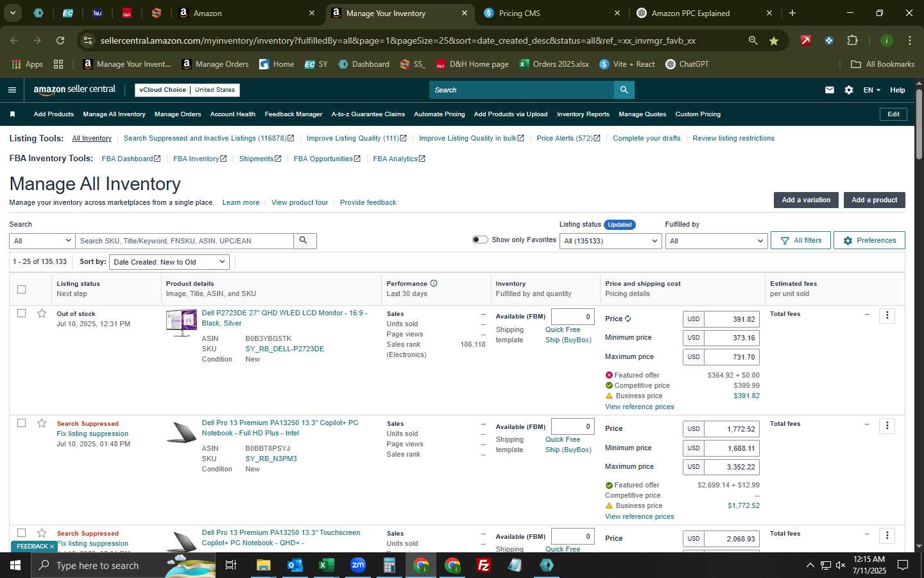
Task: Click the SKU search input field
Action: pyautogui.click(x=184, y=241)
